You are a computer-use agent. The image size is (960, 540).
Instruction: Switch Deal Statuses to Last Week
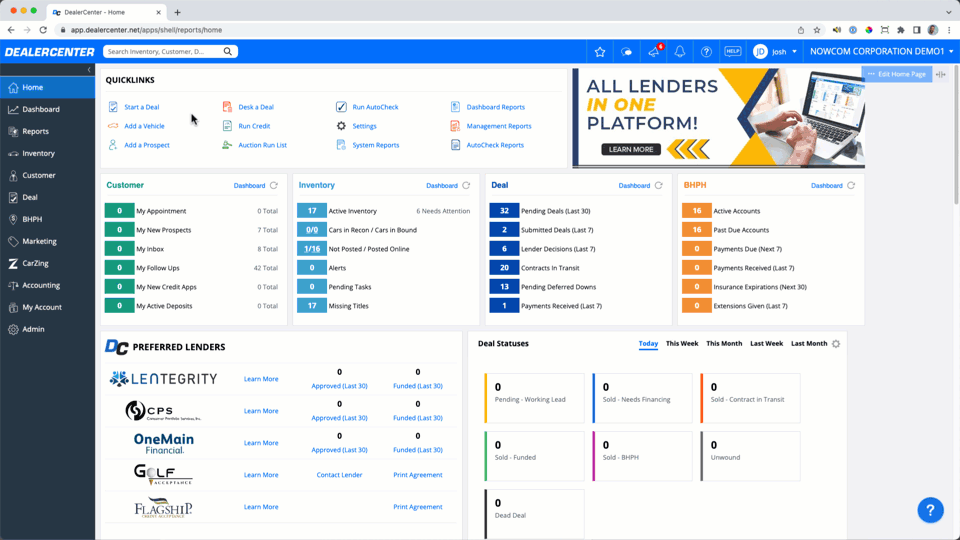pos(767,343)
